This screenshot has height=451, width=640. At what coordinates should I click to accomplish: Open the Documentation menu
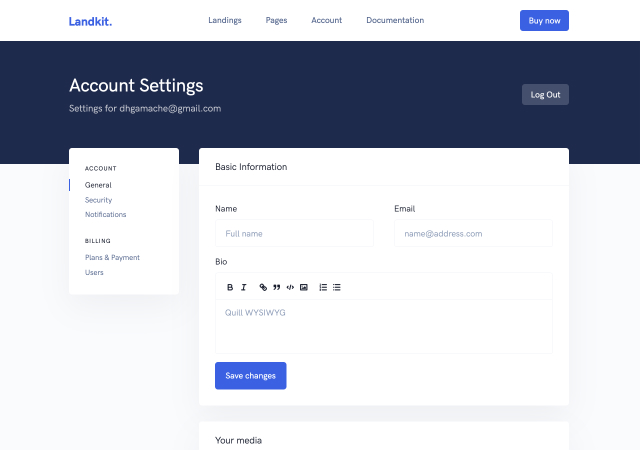click(x=394, y=20)
